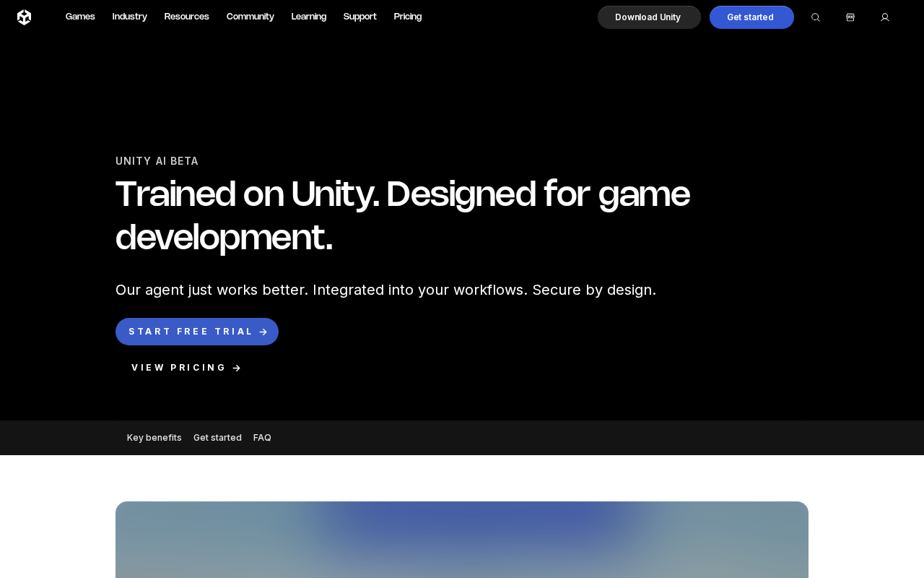Go to Pricing in top navigation

[408, 17]
